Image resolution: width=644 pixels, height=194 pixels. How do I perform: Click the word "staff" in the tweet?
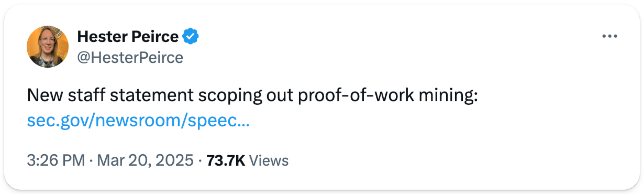[x=86, y=95]
